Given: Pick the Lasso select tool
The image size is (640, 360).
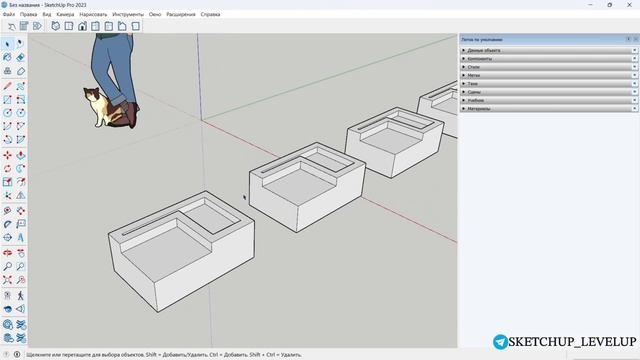Looking at the screenshot, I should pos(20,44).
